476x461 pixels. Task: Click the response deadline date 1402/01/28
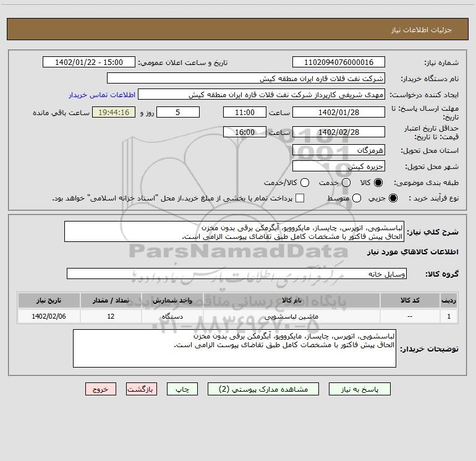coord(339,112)
